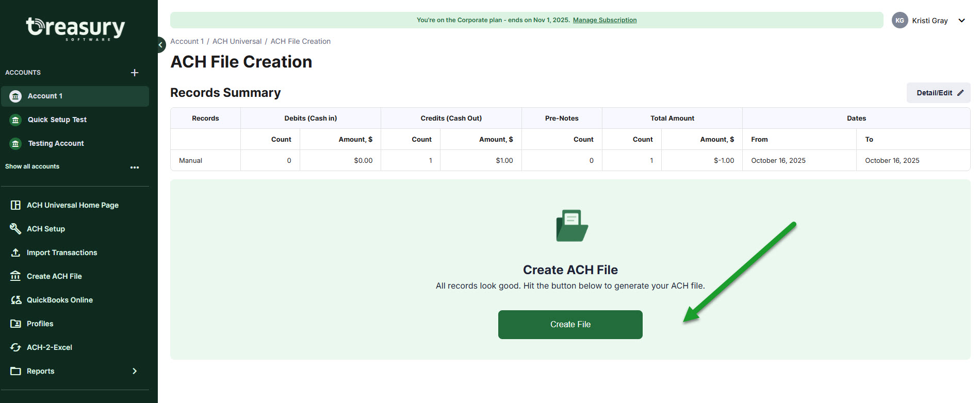Click the ACH Universal Home Page icon
The width and height of the screenshot is (980, 403).
pos(15,205)
